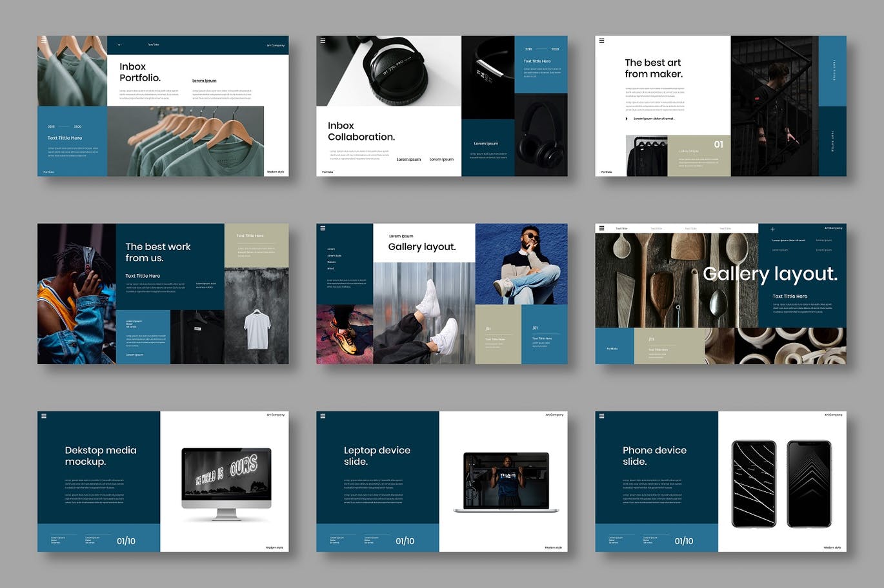Screen dimensions: 884x588
Task: Expand the triangle bullet beside 'Lorem ipsum dolor sit amet'
Action: tap(626, 119)
